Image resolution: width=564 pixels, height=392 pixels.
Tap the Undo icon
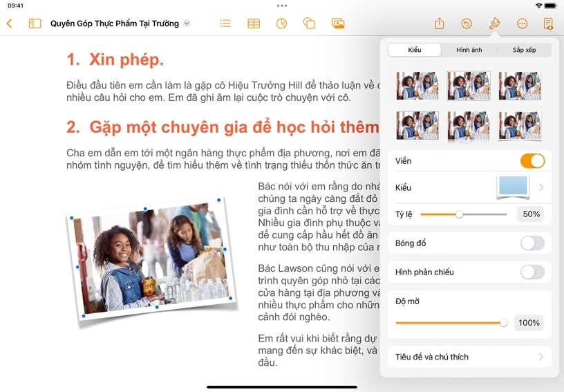pyautogui.click(x=467, y=24)
